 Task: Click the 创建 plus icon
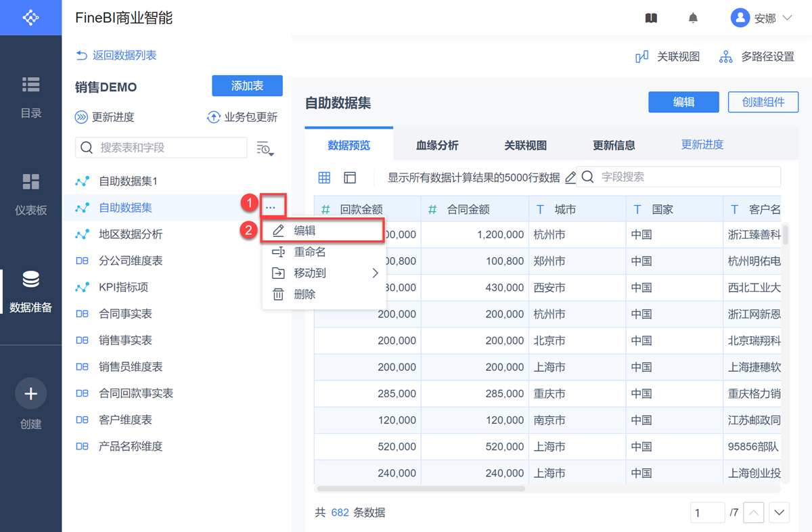(x=30, y=393)
